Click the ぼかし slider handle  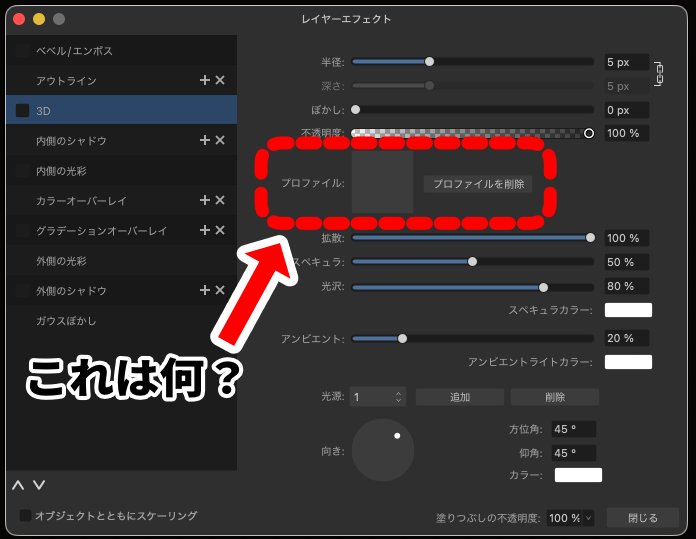(356, 110)
